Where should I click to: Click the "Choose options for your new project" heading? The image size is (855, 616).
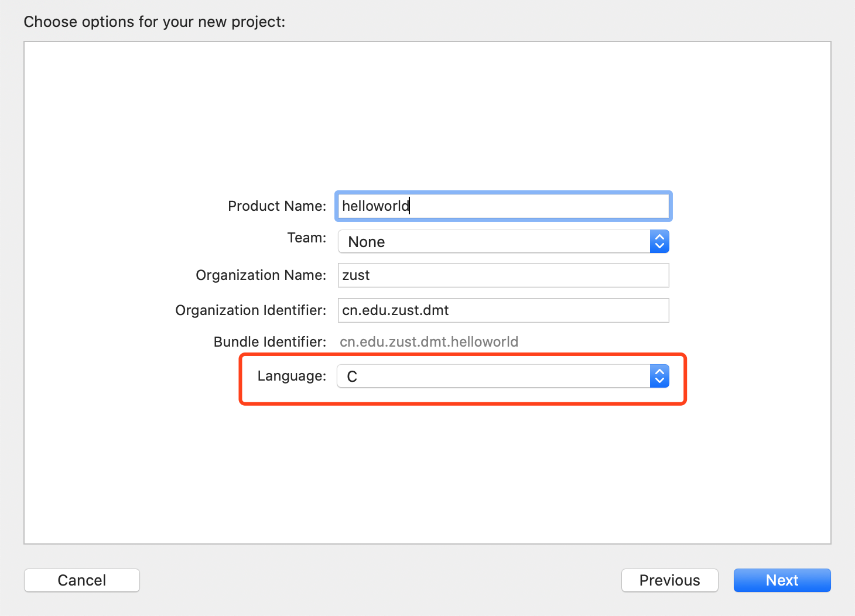pyautogui.click(x=154, y=22)
